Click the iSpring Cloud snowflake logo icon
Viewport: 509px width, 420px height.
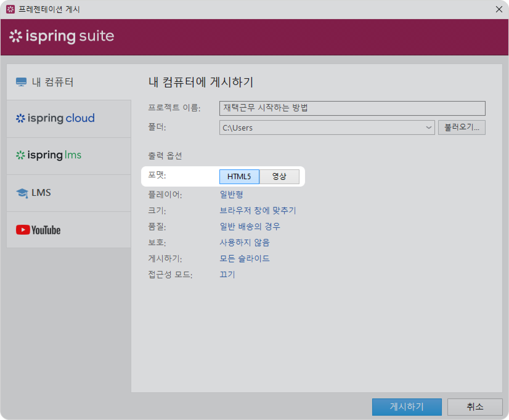click(20, 119)
